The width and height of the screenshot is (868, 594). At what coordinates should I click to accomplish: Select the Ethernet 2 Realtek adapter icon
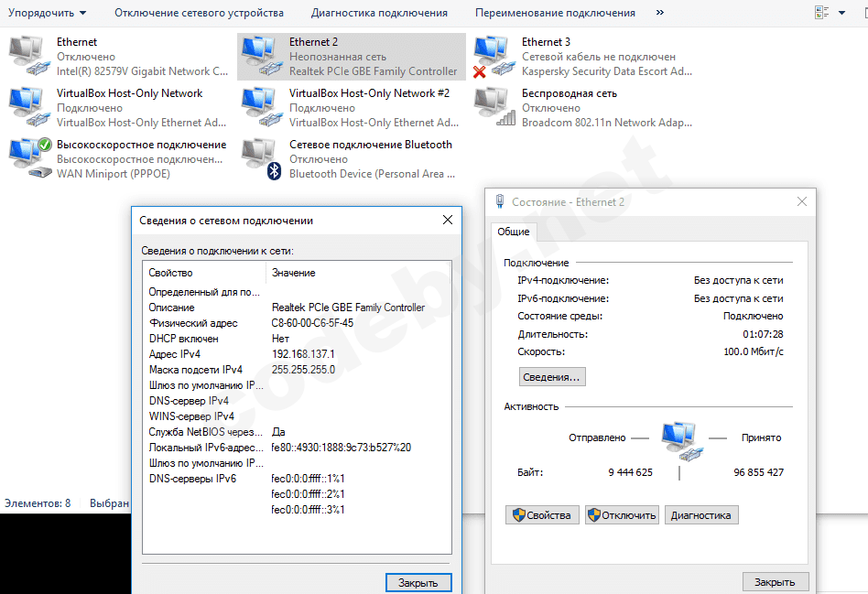pos(262,56)
